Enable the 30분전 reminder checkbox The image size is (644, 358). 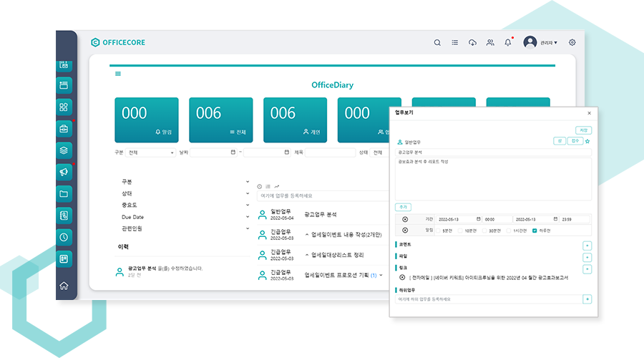point(483,231)
